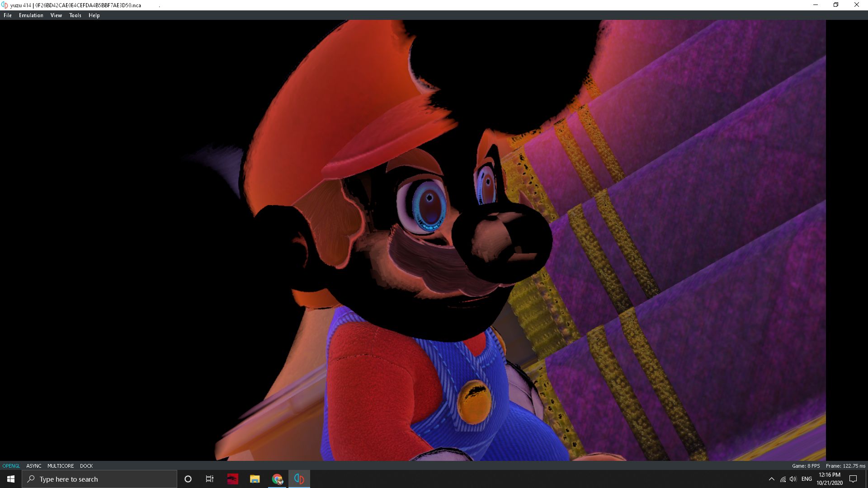Viewport: 868px width, 488px height.
Task: Open Google Chrome from the taskbar
Action: coord(277,479)
